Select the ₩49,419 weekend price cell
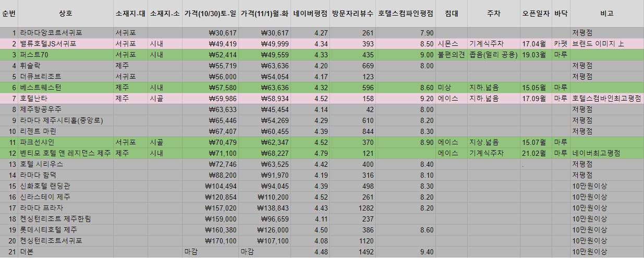Screen dimensions: 644x258 click(210, 44)
